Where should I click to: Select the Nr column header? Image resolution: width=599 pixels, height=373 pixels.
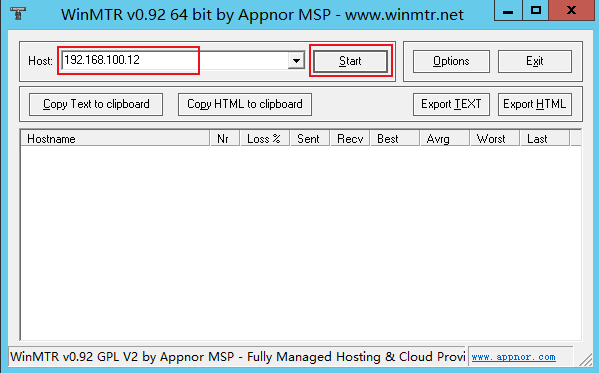(225, 138)
